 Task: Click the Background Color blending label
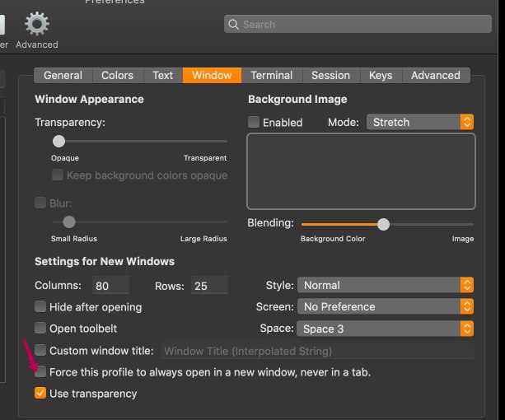[333, 239]
